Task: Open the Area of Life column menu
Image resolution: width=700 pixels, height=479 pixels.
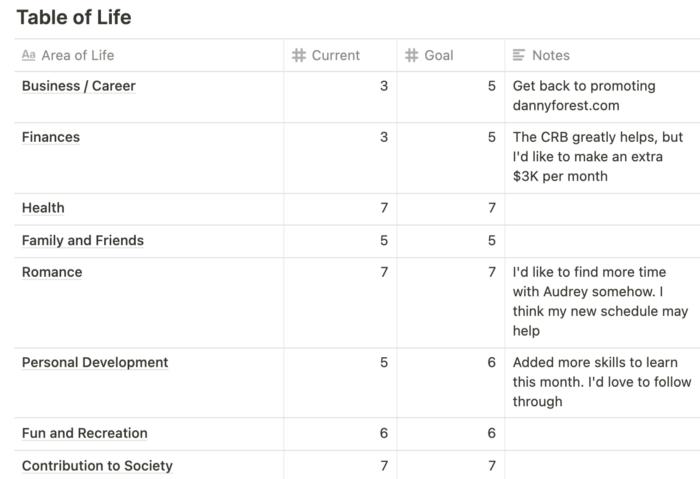Action: (x=149, y=55)
